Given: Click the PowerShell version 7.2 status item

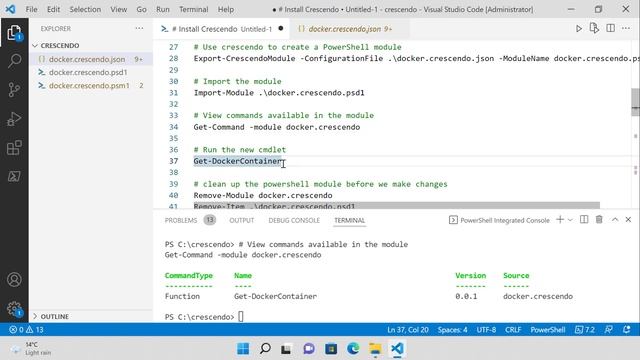Looking at the screenshot, I should pyautogui.click(x=584, y=329).
